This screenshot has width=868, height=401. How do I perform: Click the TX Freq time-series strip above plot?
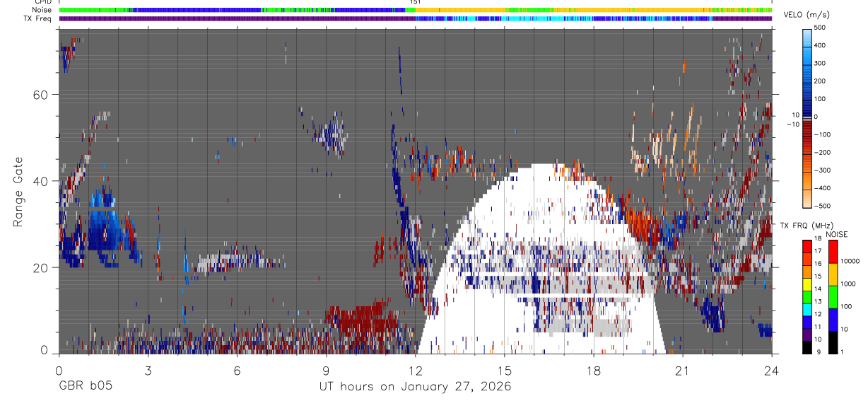coord(415,18)
